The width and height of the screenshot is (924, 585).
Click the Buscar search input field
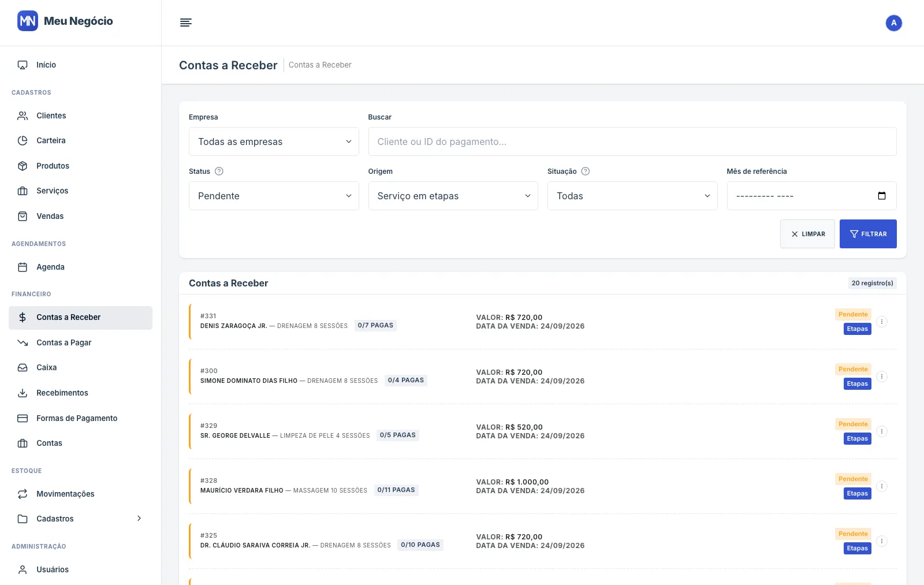632,141
